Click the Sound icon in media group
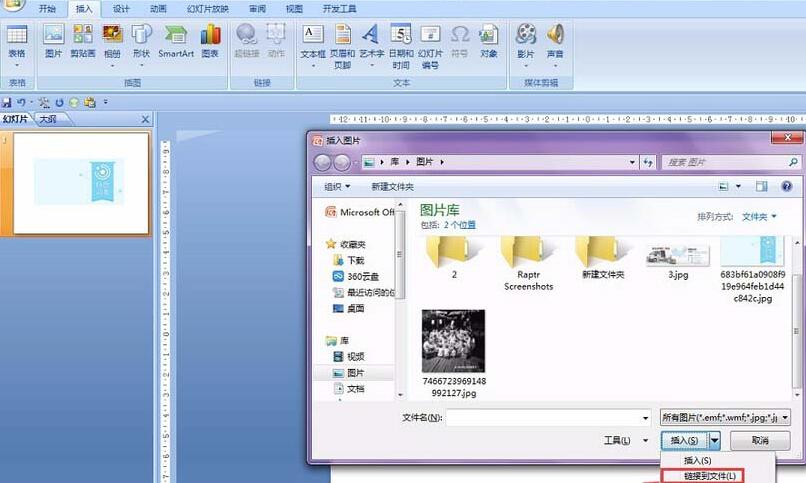Image resolution: width=806 pixels, height=483 pixels. pyautogui.click(x=555, y=40)
